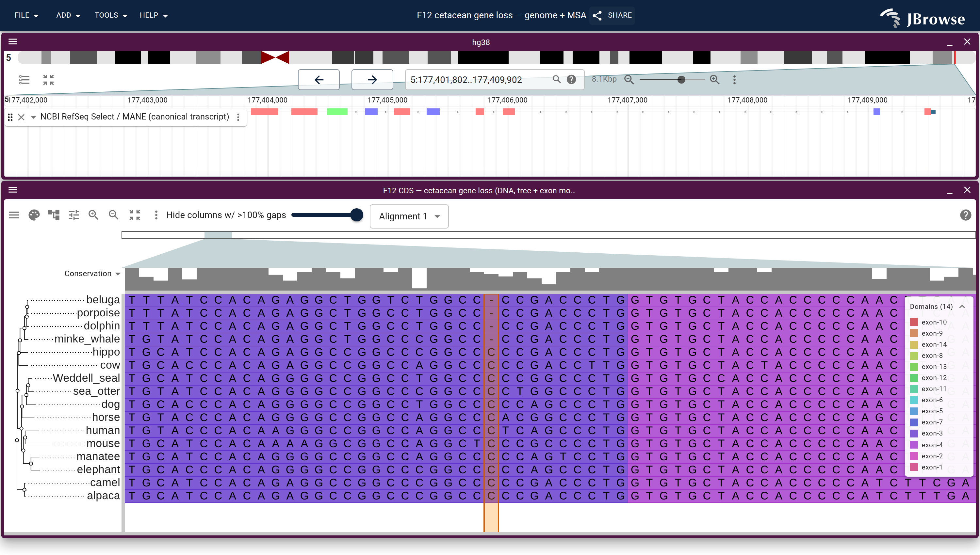Open the Alignment 1 dropdown
Viewport: 980px width, 555px height.
409,216
